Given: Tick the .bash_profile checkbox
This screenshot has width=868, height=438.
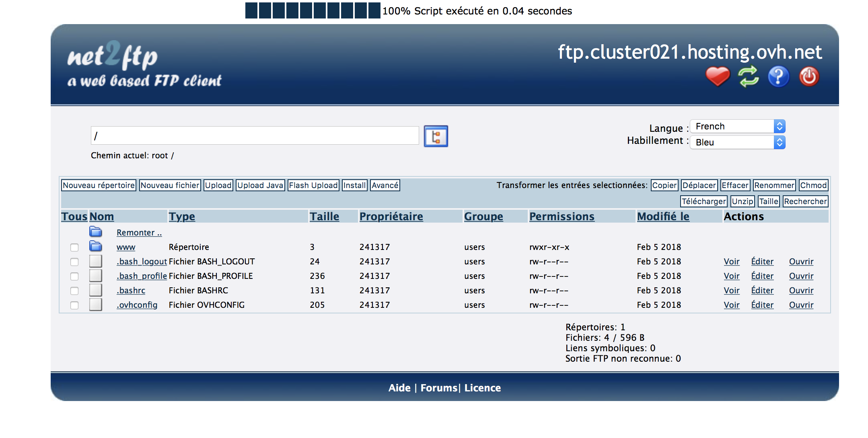Looking at the screenshot, I should coord(74,276).
